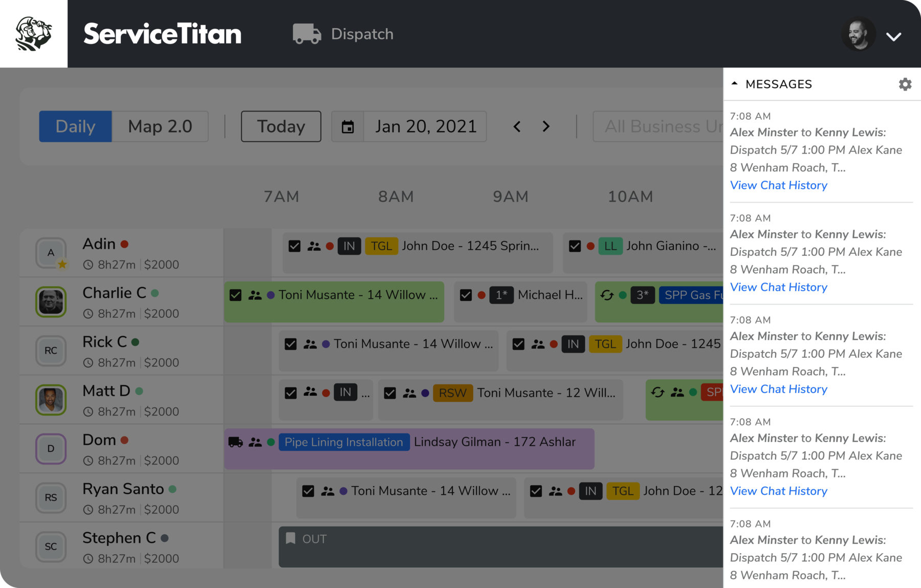The width and height of the screenshot is (921, 588).
Task: Click crew icon on Ryan Santo's Toni Musante job
Action: coord(327,491)
